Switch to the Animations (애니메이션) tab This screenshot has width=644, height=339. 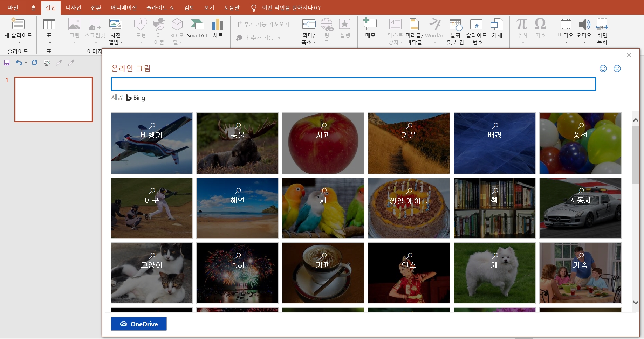pos(124,8)
